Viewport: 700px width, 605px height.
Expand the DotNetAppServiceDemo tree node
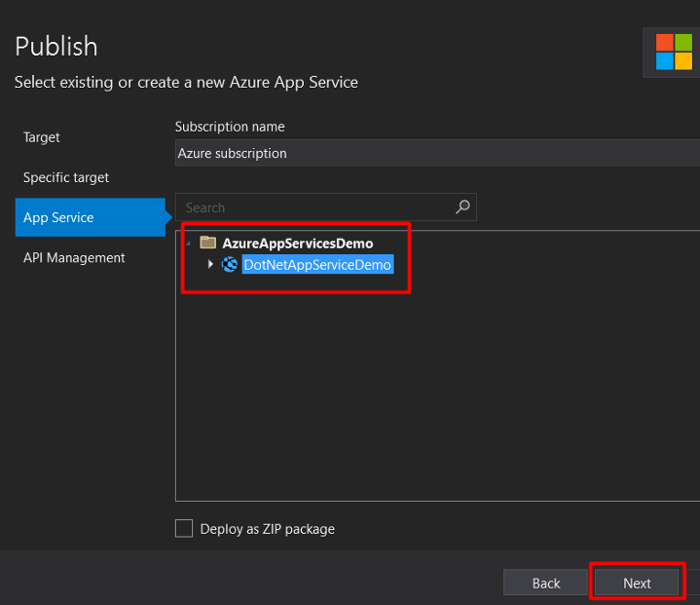click(x=210, y=264)
